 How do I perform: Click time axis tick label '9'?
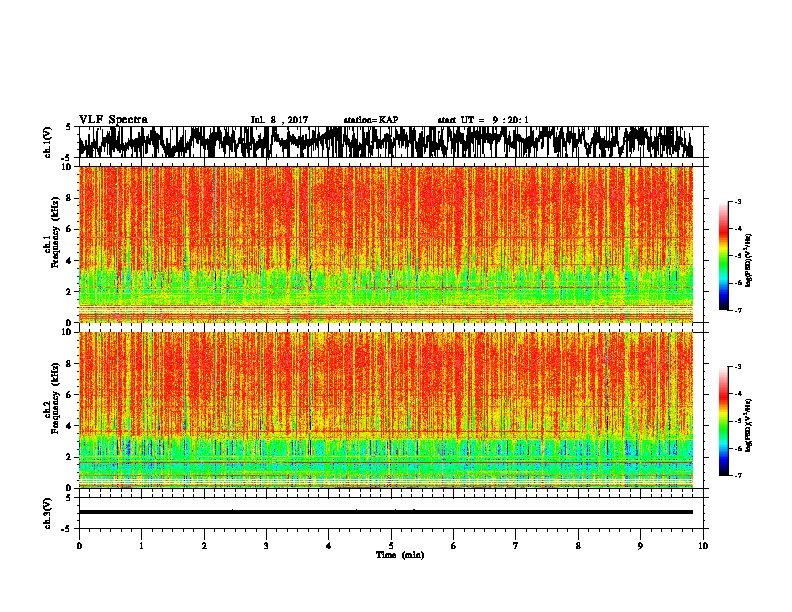[x=640, y=546]
